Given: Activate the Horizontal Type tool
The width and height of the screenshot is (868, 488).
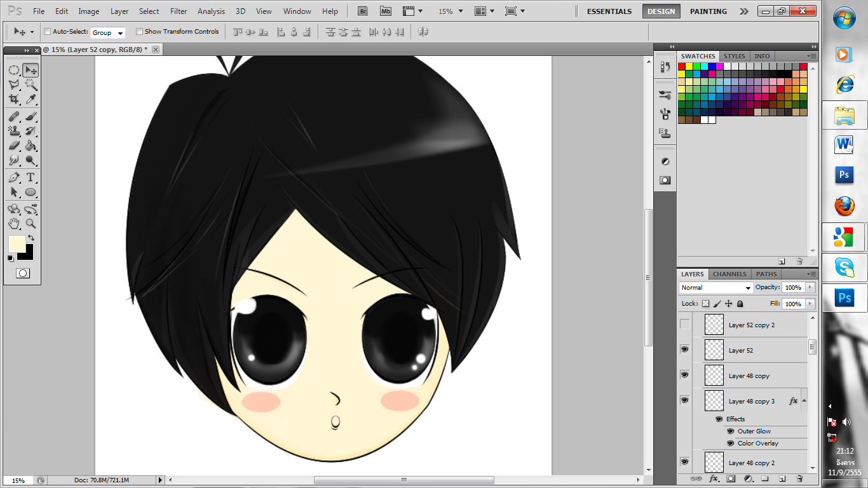Looking at the screenshot, I should click(31, 177).
